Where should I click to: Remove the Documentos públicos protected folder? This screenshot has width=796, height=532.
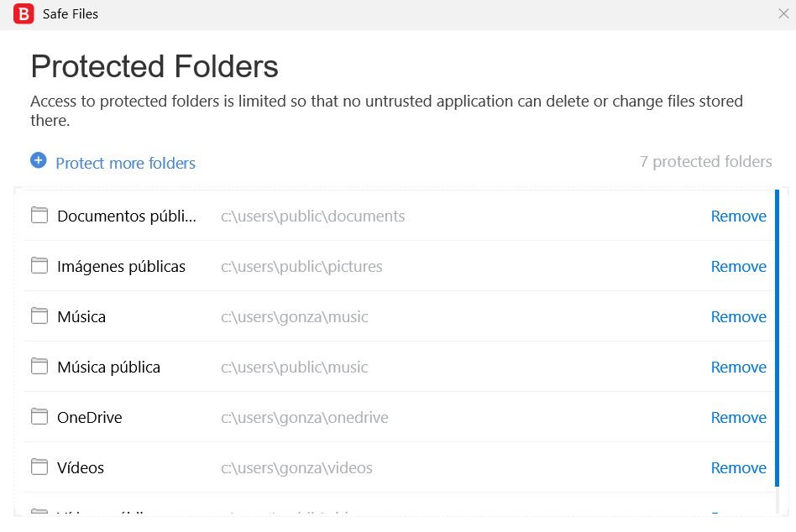(738, 216)
